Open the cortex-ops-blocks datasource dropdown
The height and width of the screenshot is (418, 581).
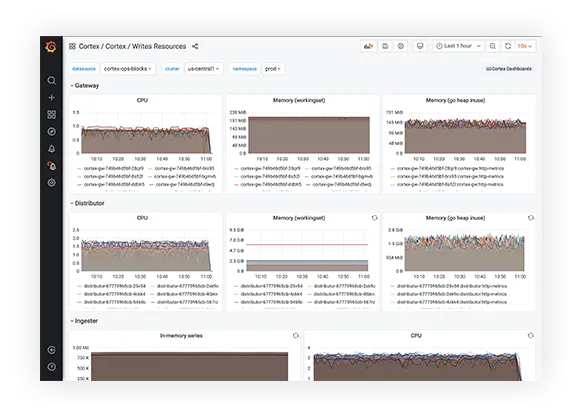click(x=128, y=69)
